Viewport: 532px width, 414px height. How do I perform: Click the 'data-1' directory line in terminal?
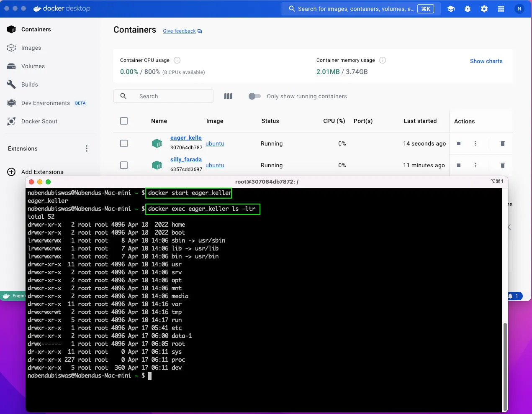(110, 336)
